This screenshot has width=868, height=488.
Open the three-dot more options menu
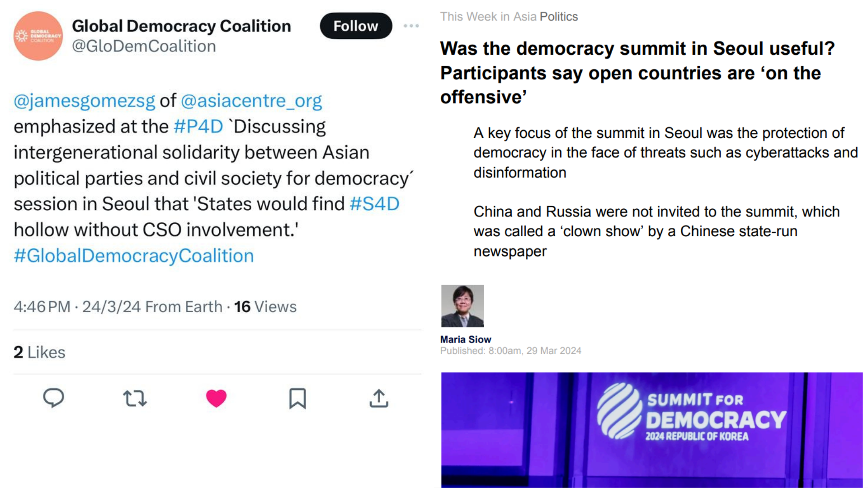(411, 26)
